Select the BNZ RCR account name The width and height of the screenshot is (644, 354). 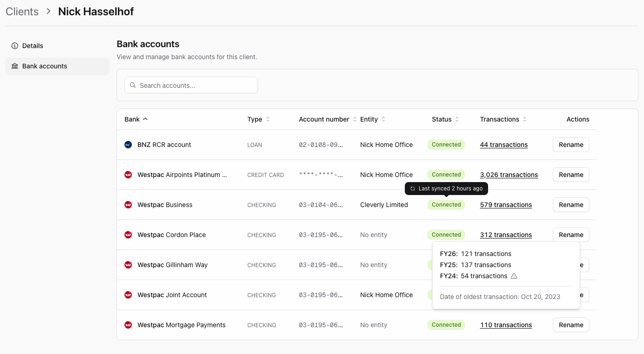164,145
